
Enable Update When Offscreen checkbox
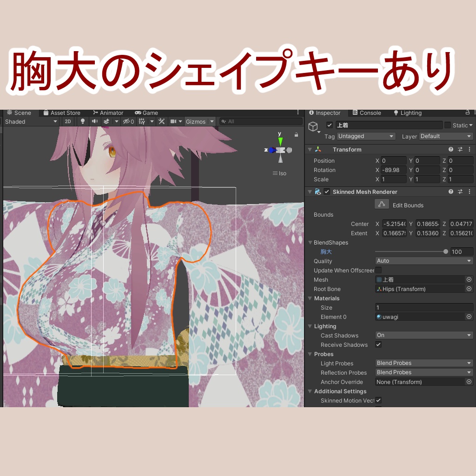pyautogui.click(x=378, y=270)
